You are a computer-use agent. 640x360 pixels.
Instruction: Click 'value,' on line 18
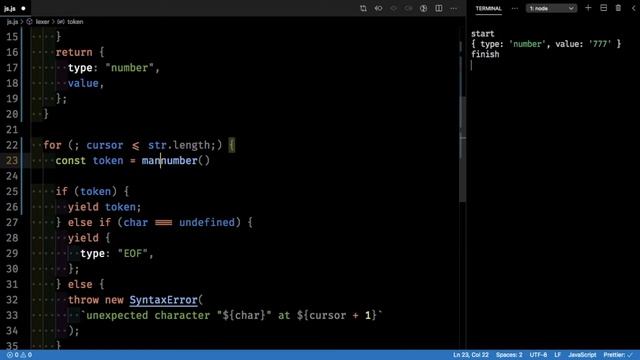pyautogui.click(x=86, y=83)
